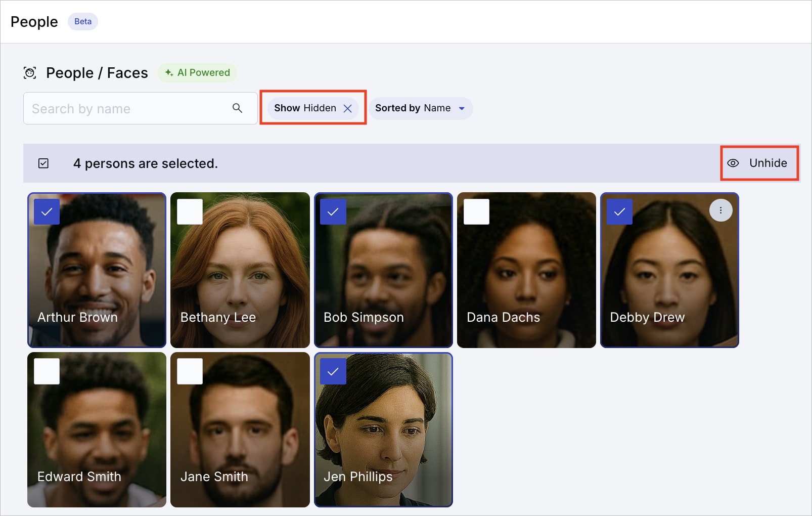Viewport: 812px width, 516px height.
Task: Toggle the select-all checkbox in selection bar
Action: (43, 163)
